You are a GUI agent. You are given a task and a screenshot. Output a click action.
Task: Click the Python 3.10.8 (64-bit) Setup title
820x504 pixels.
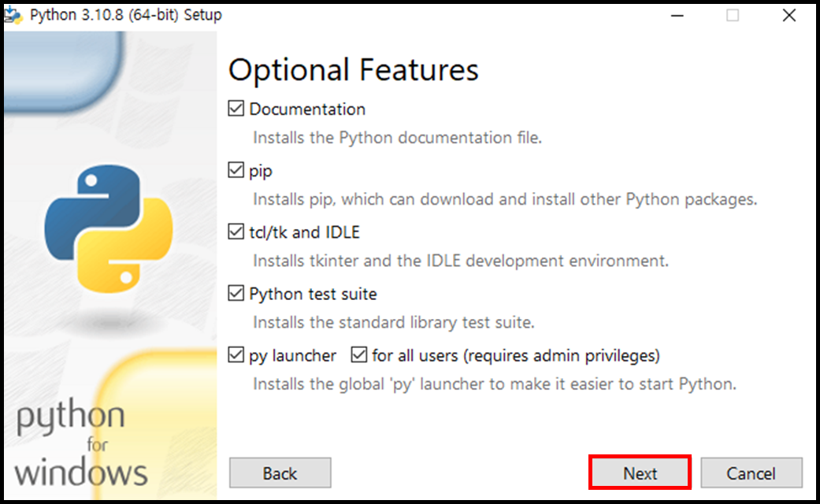coord(126,15)
